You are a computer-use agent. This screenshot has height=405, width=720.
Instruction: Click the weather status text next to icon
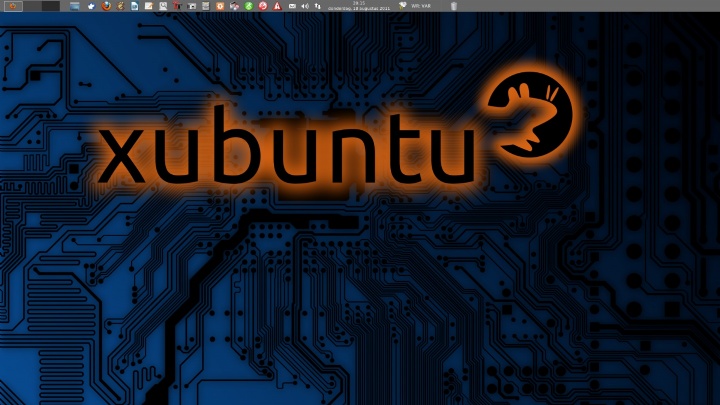pyautogui.click(x=421, y=6)
